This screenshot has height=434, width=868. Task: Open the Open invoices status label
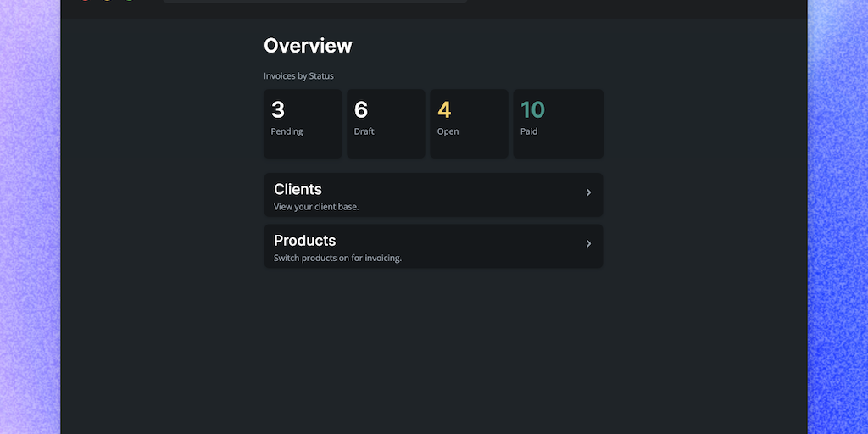pos(448,131)
